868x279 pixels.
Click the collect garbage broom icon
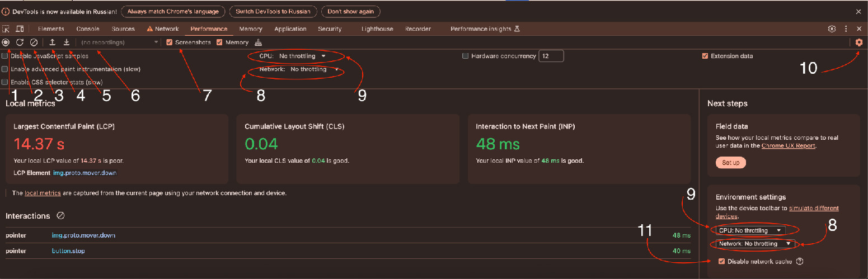258,42
